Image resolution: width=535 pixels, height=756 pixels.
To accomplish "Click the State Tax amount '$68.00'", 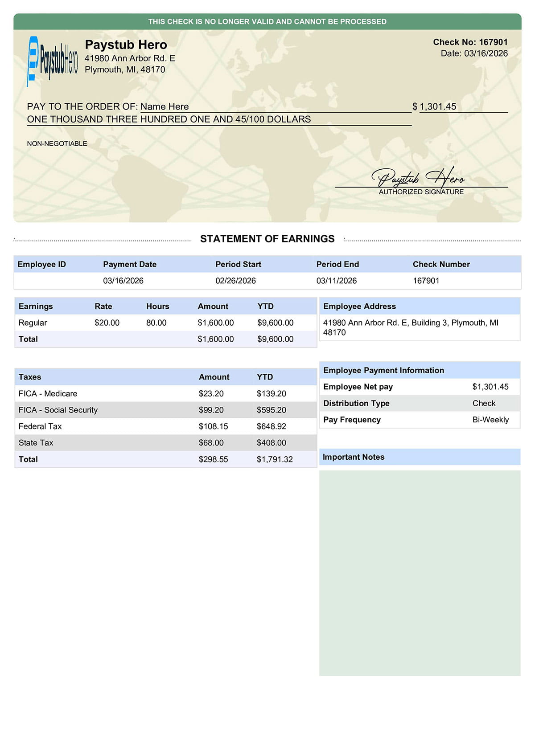I will (211, 443).
